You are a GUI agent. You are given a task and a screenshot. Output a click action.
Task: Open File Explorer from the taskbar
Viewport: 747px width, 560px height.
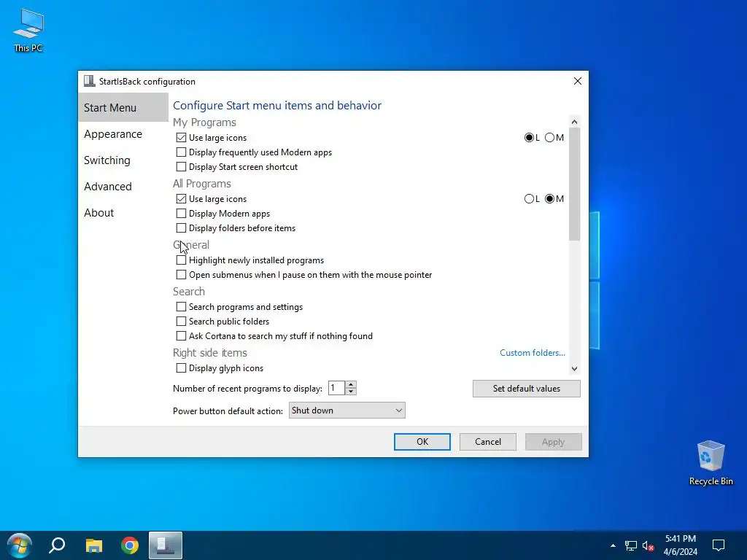(94, 545)
